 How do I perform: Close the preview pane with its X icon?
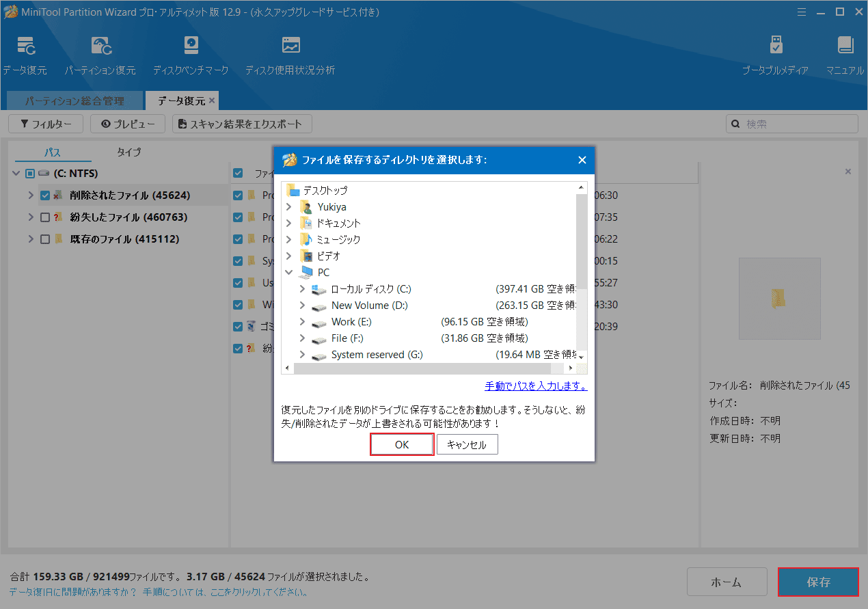click(x=848, y=172)
